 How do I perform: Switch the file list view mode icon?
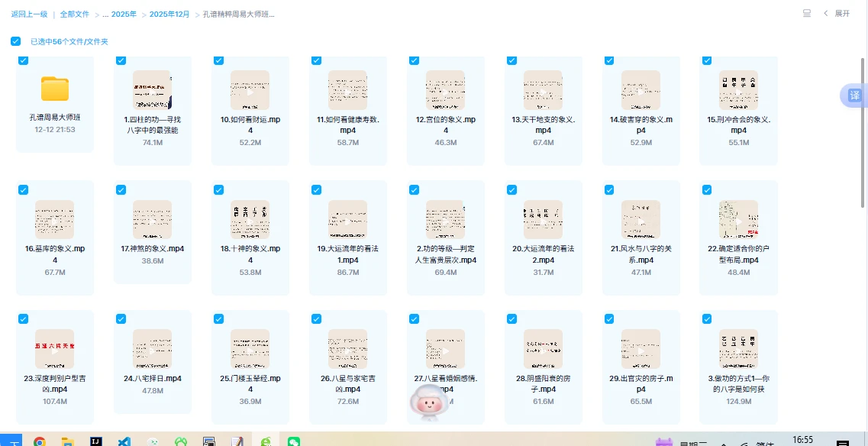(x=807, y=14)
